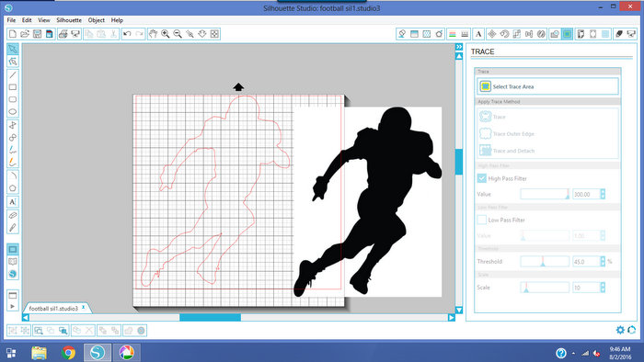Select the arrow Select tool
The image size is (644, 362).
point(13,50)
